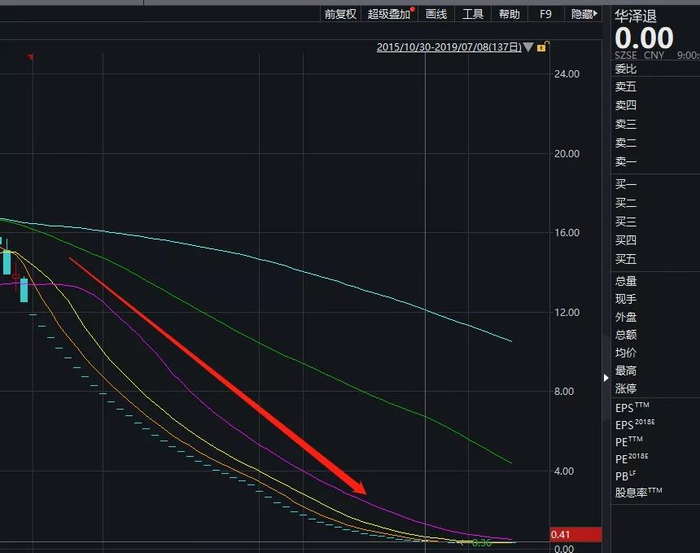Select the 华泽退 stock name
Image resolution: width=700 pixels, height=553 pixels.
click(635, 17)
